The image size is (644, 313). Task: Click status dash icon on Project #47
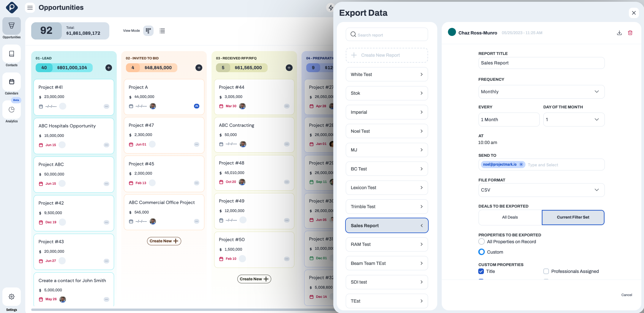197,144
